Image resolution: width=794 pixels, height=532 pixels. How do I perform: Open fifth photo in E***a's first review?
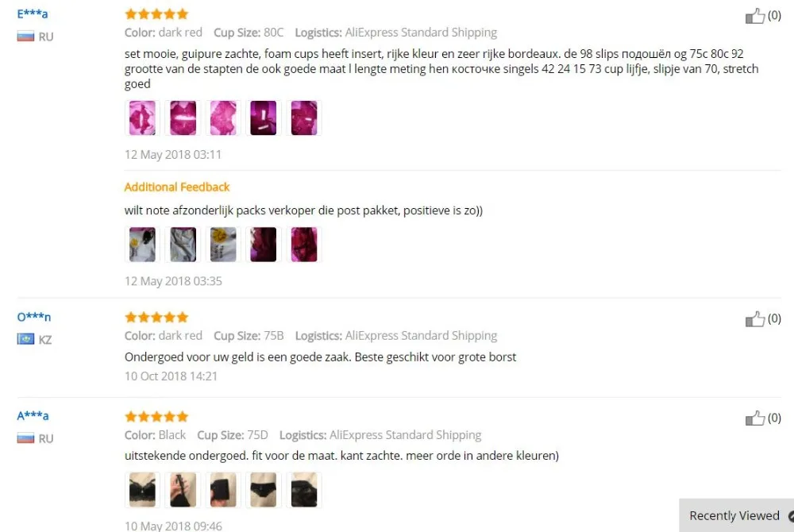click(304, 118)
